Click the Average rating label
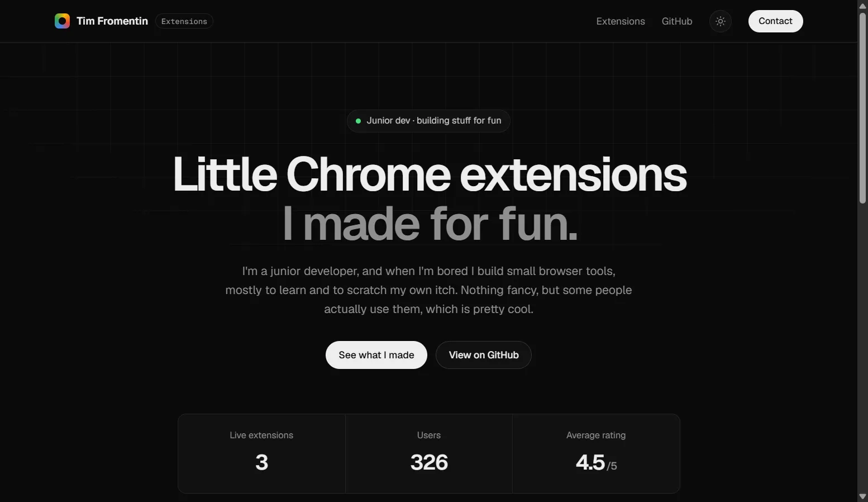The height and width of the screenshot is (502, 868). click(x=596, y=435)
